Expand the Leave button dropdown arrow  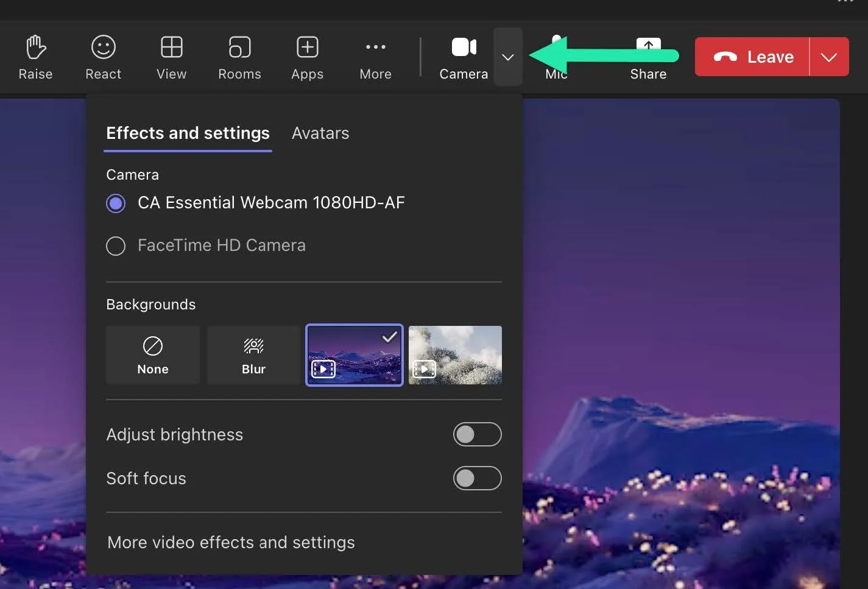coord(829,57)
